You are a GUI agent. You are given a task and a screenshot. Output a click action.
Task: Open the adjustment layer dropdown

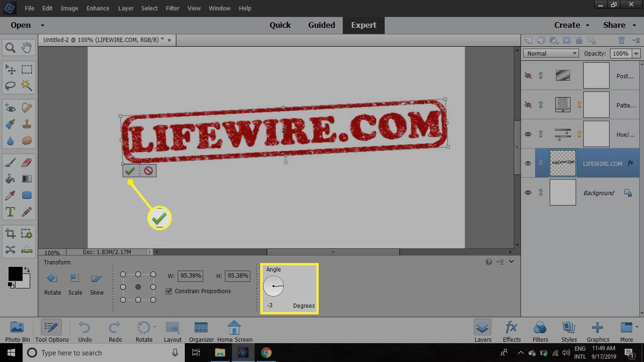point(554,41)
